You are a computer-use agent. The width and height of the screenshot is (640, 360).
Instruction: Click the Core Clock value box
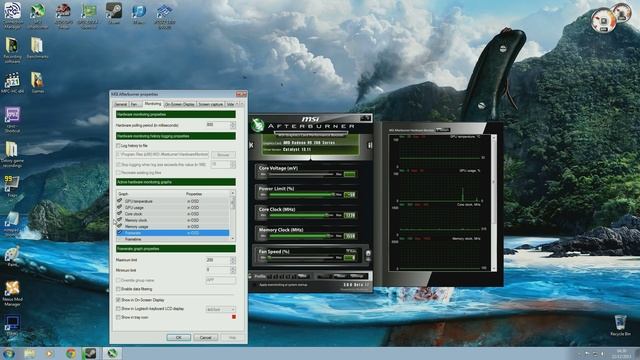[349, 215]
